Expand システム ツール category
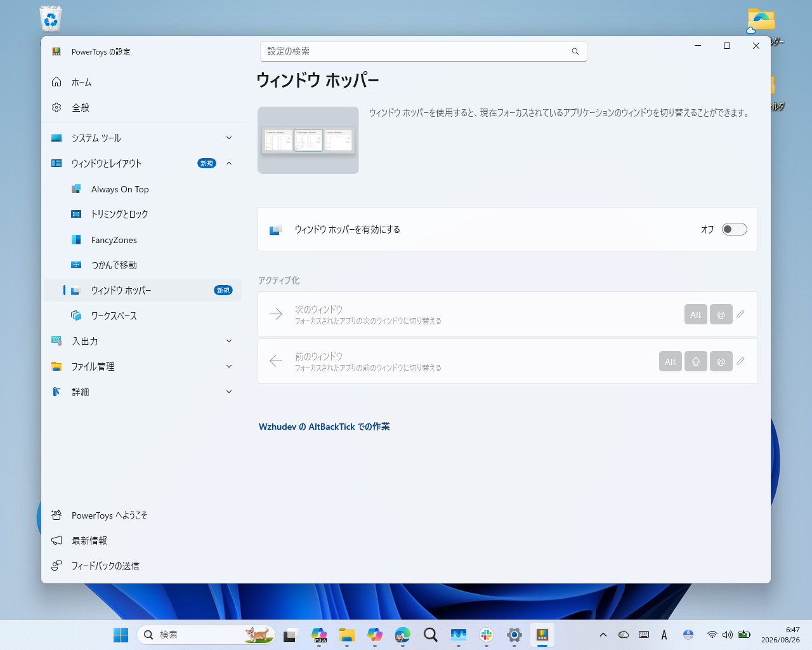The width and height of the screenshot is (812, 650). [x=143, y=138]
